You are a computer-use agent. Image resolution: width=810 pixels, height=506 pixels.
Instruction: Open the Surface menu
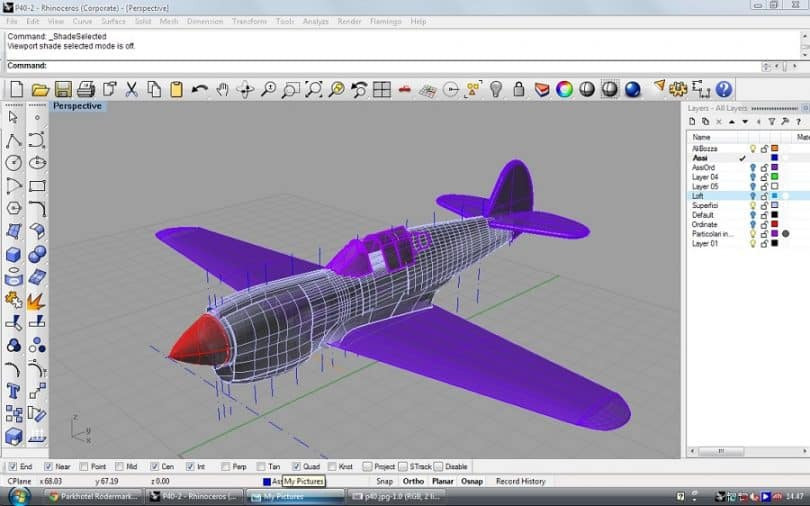(x=113, y=21)
